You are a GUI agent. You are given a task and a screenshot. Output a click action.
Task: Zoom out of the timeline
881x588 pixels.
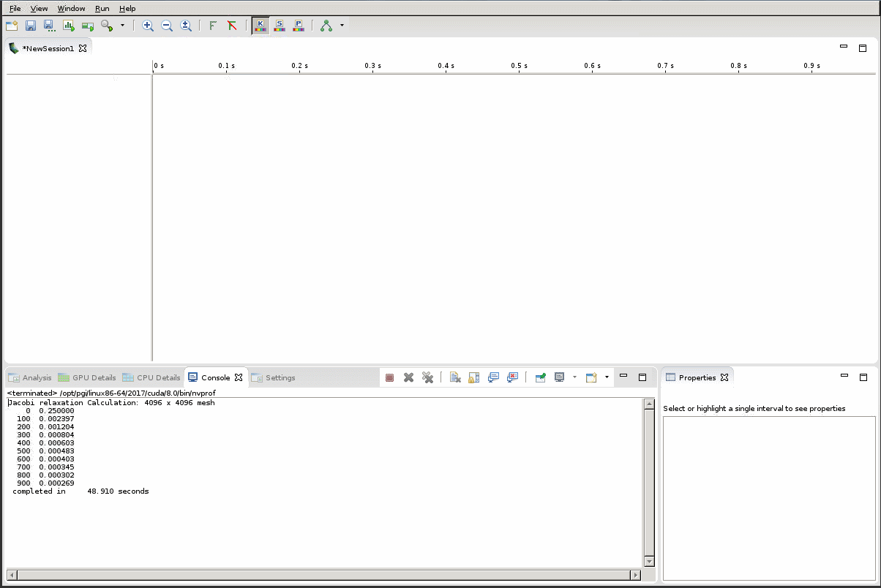[x=167, y=26]
